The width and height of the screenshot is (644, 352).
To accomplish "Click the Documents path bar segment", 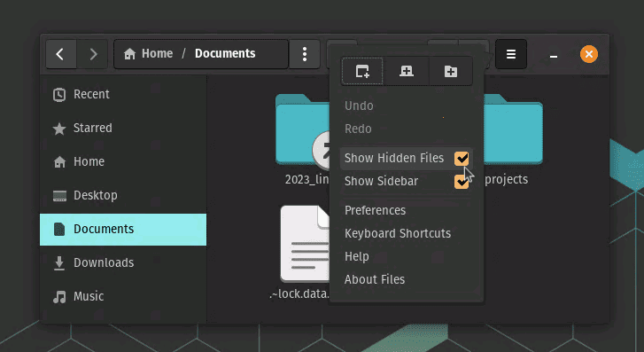I will [x=225, y=54].
